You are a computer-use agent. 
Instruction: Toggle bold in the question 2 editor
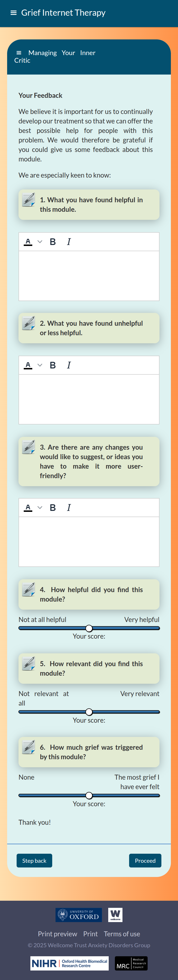point(53,365)
